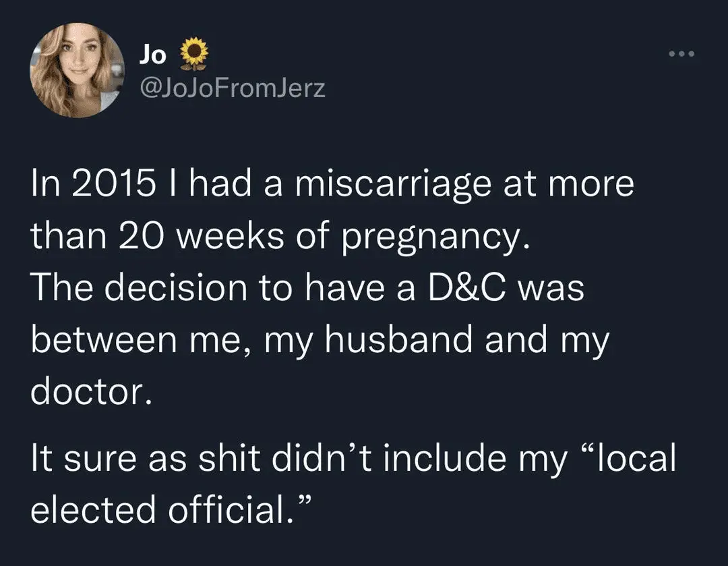The image size is (728, 566).
Task: Click the word "weeks" in the tweet
Action: (228, 237)
